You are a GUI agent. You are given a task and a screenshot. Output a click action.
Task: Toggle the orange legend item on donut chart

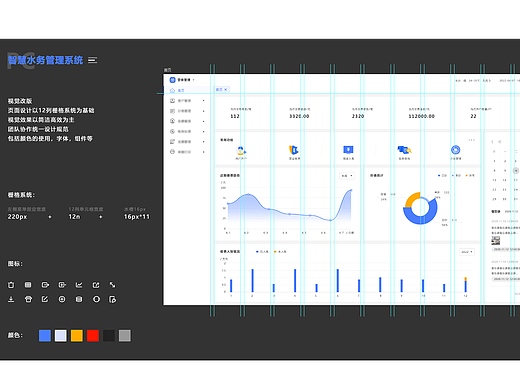(470, 175)
